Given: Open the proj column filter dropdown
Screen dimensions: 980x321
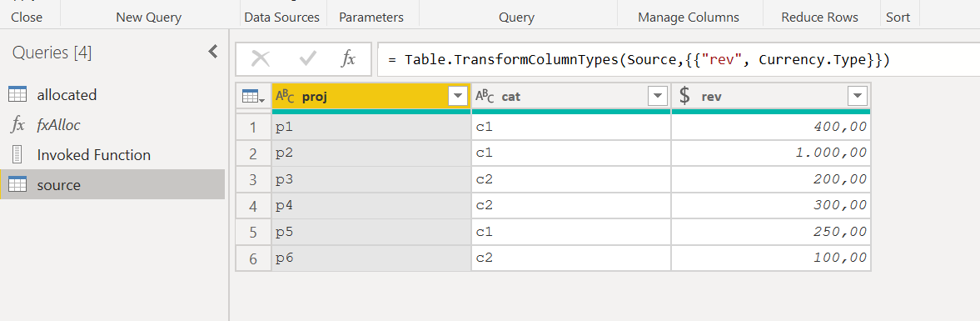Looking at the screenshot, I should tap(458, 97).
